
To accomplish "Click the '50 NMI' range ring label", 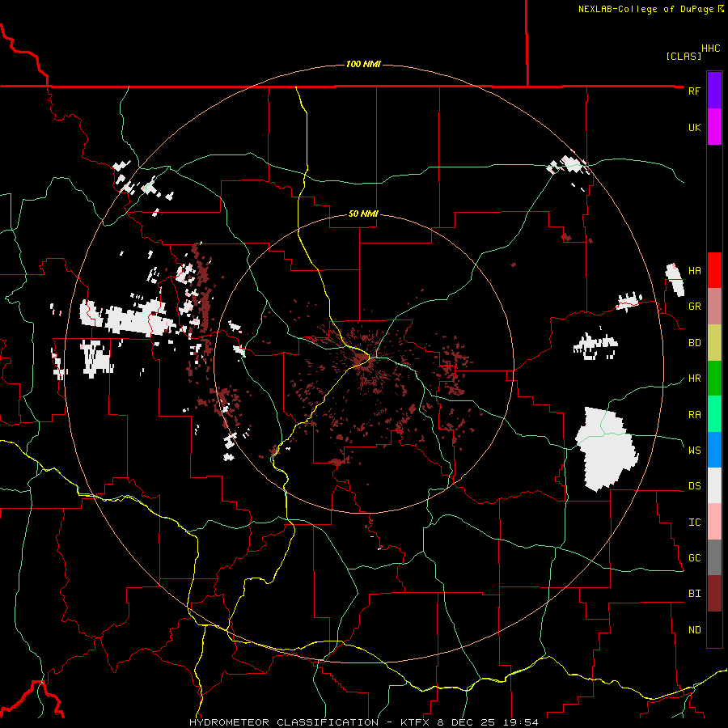I will [363, 214].
